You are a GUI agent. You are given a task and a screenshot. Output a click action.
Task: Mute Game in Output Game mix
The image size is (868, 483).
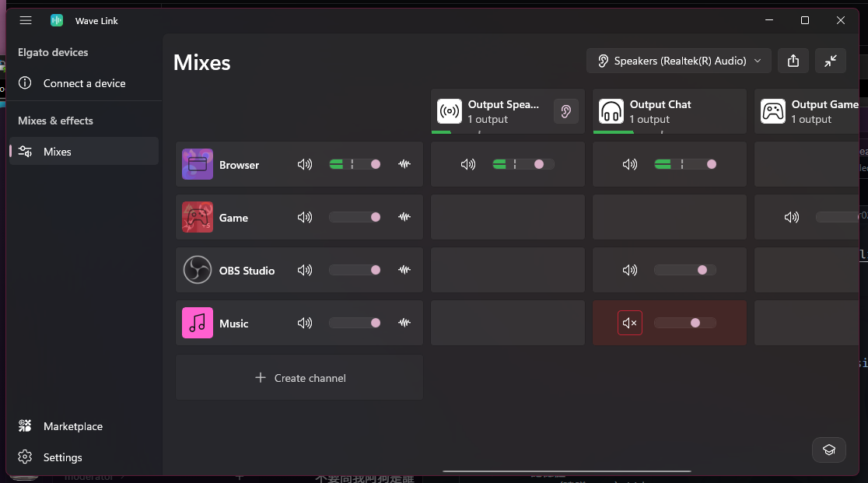[792, 217]
